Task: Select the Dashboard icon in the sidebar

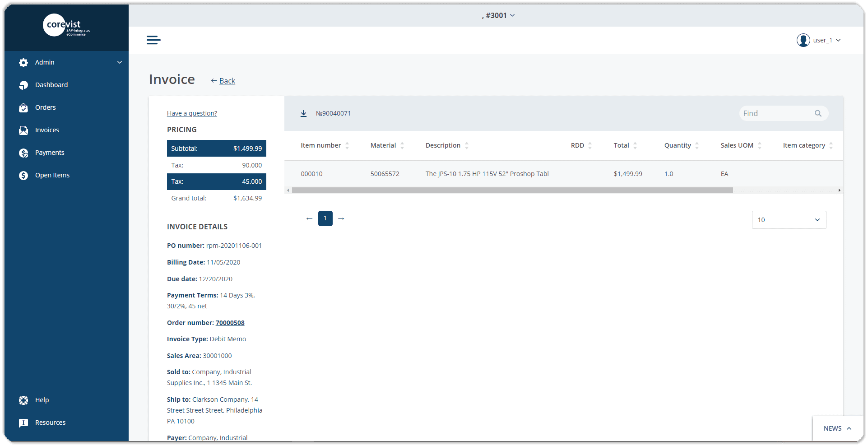Action: (23, 85)
